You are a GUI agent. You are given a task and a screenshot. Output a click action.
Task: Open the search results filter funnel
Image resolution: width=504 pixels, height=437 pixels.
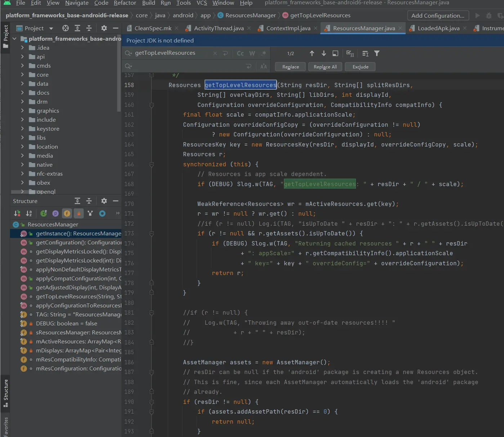coord(377,53)
